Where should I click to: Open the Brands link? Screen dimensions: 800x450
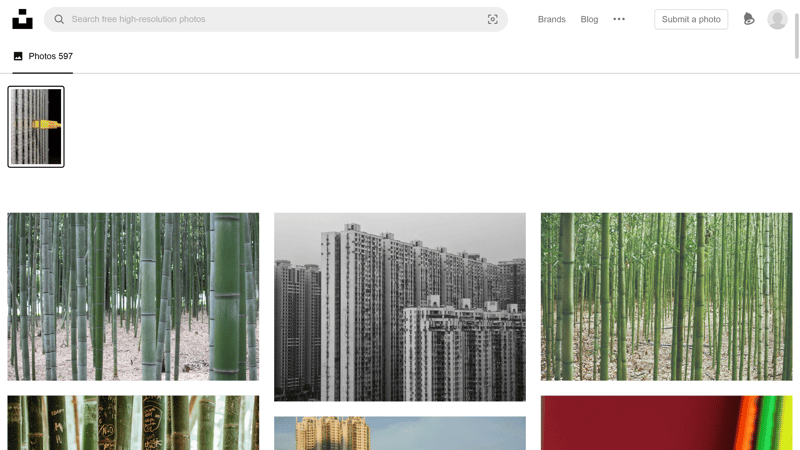(x=552, y=19)
